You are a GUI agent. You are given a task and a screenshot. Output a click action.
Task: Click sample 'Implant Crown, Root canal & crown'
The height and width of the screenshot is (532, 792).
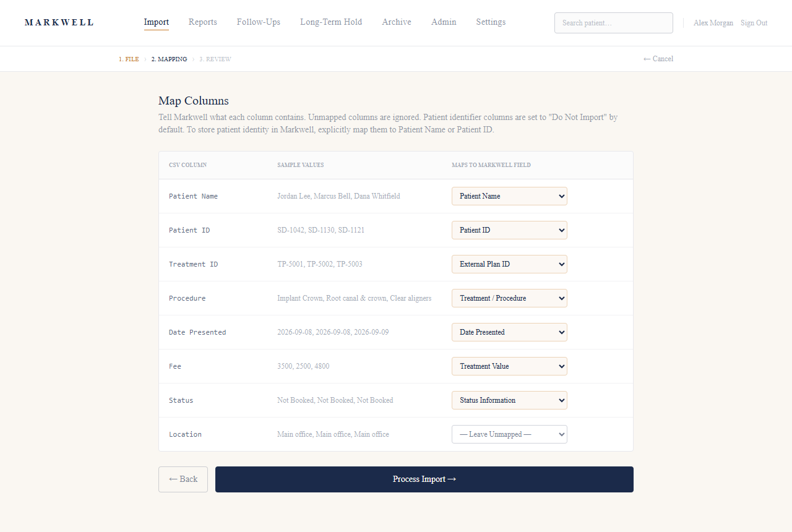point(332,298)
